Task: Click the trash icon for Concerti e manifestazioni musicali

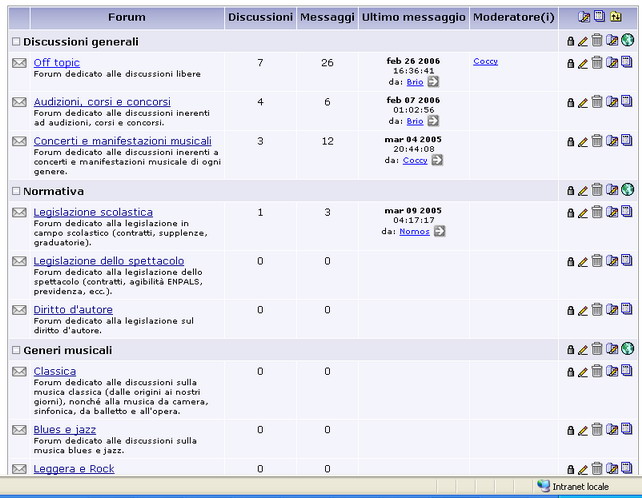Action: (x=597, y=140)
